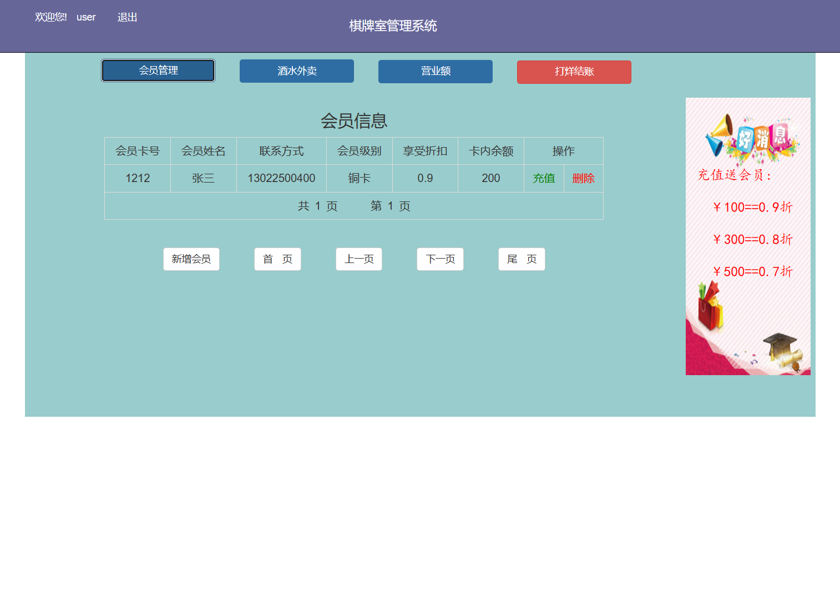Click the 上一页 previous page button
The height and width of the screenshot is (616, 840).
(x=358, y=259)
